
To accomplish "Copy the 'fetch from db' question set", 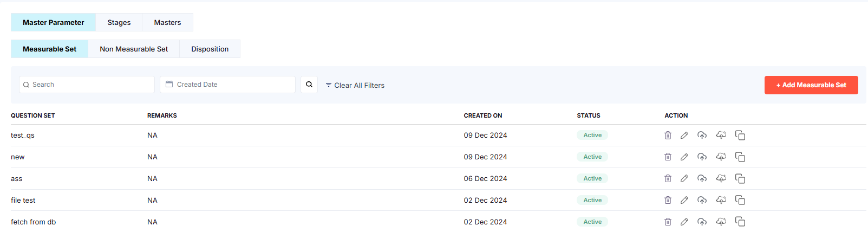I will [740, 222].
